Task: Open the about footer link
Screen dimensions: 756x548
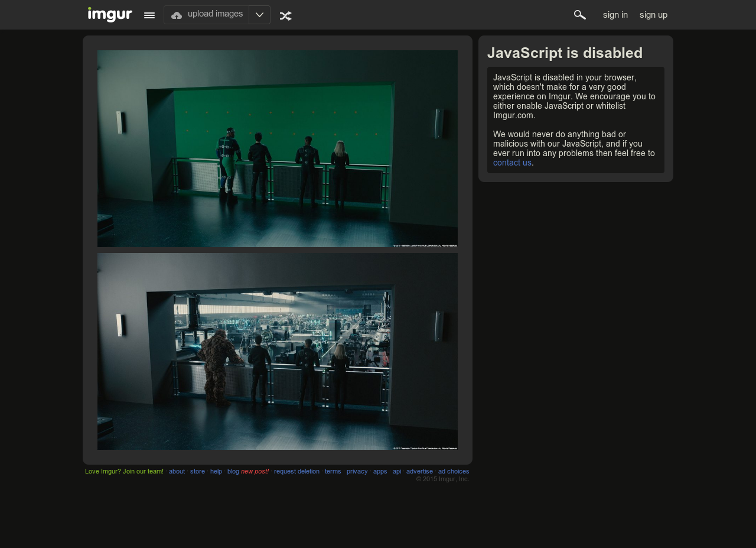Action: (x=177, y=471)
